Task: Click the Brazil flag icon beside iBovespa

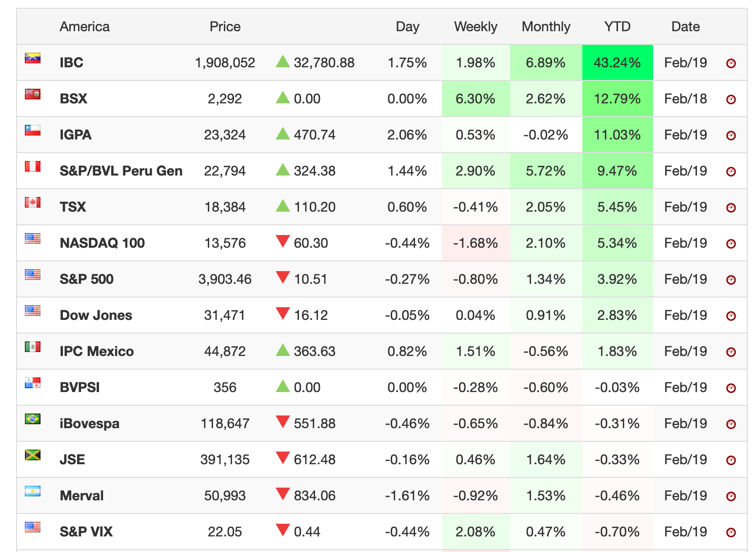Action: pos(33,419)
